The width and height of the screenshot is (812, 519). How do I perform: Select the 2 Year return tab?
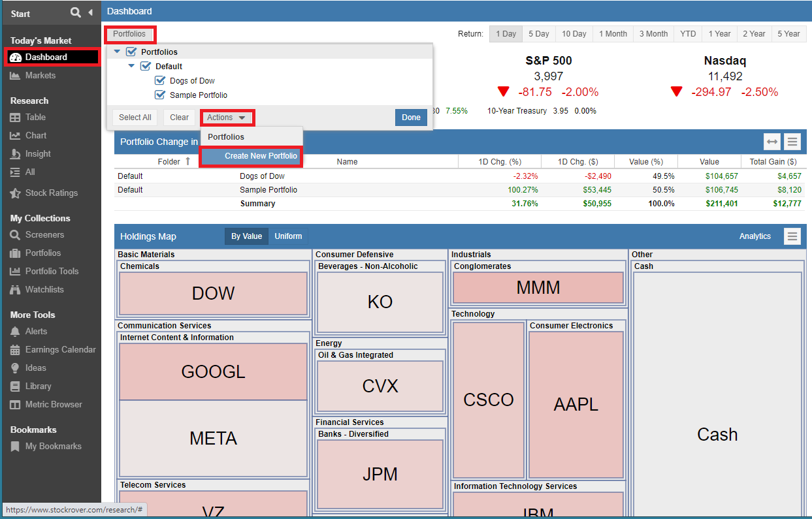pyautogui.click(x=754, y=34)
